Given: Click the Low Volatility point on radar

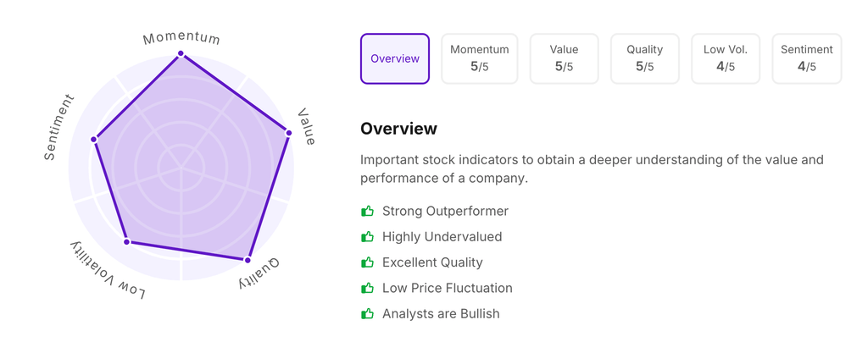Looking at the screenshot, I should 127,242.
